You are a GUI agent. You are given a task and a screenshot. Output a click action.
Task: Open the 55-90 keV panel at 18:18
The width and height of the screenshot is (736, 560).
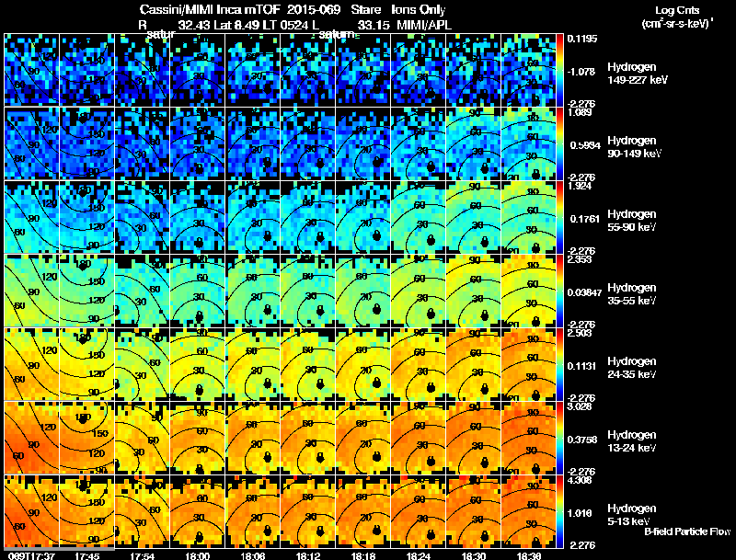click(x=362, y=217)
